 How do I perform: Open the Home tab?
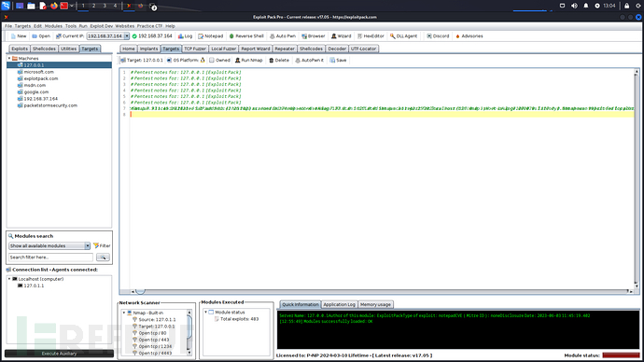pyautogui.click(x=129, y=49)
